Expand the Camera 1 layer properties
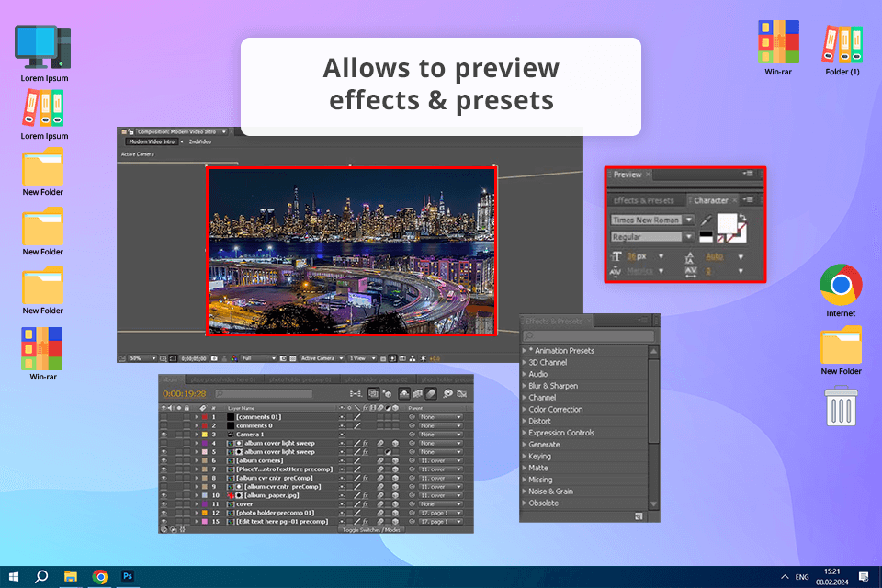 pos(197,435)
